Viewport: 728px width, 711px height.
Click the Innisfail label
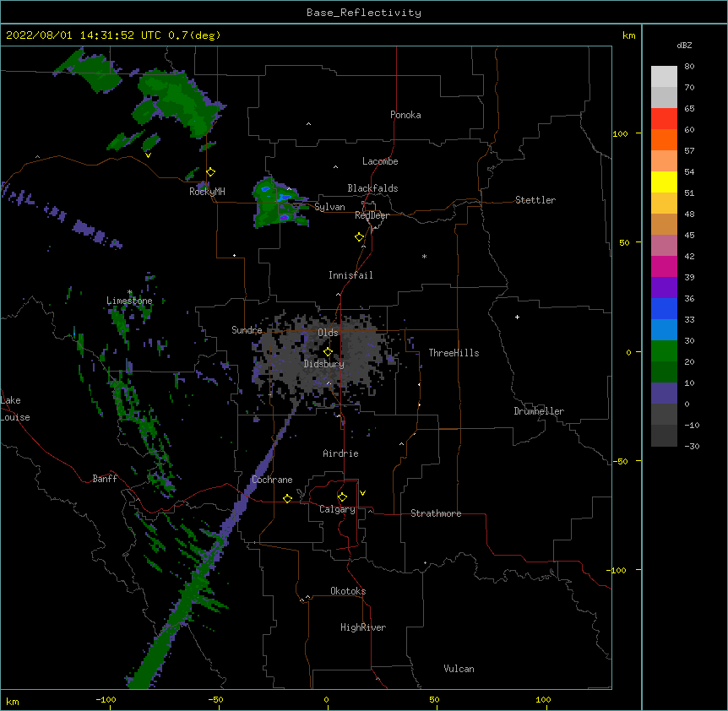pos(350,275)
